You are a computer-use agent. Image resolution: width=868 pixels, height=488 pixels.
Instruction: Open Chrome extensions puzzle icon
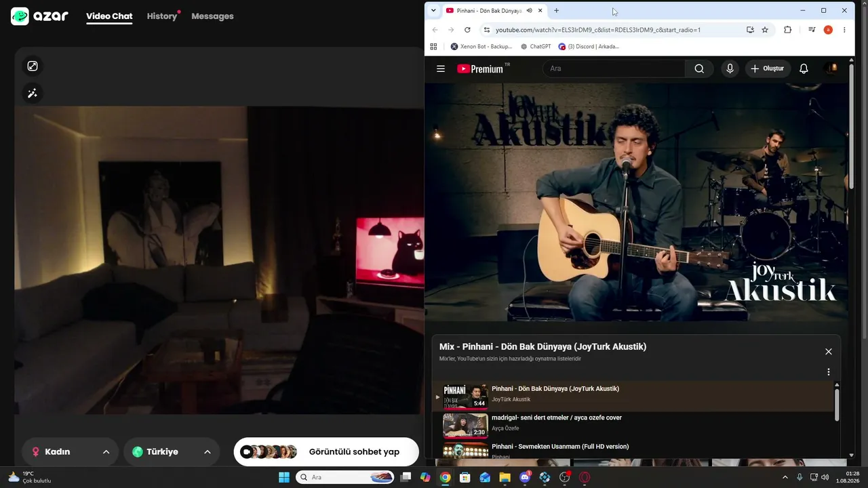tap(787, 30)
